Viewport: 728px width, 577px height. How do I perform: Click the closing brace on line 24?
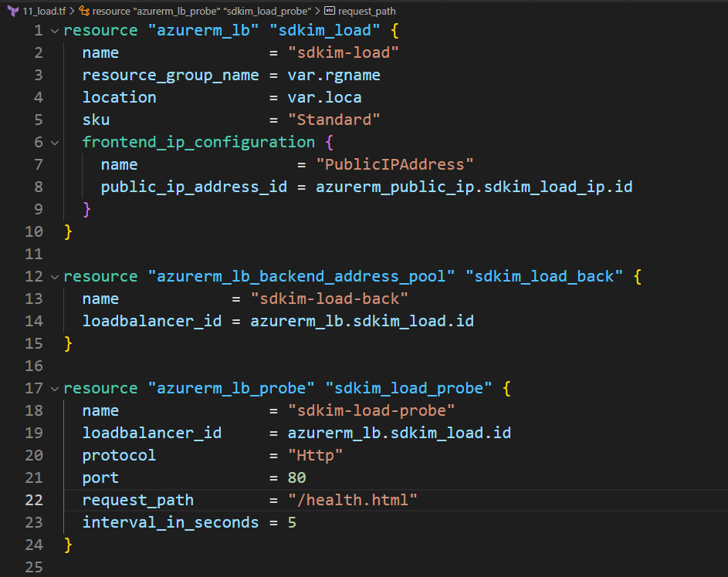tap(68, 545)
